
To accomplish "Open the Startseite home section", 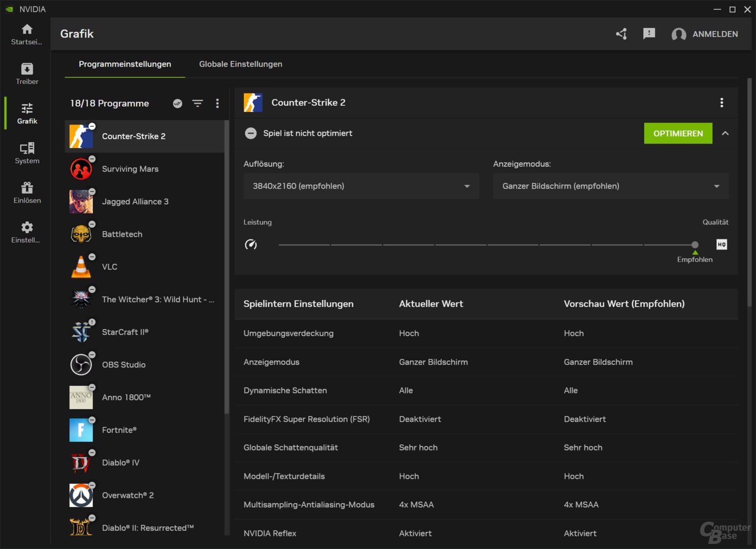I will point(27,34).
